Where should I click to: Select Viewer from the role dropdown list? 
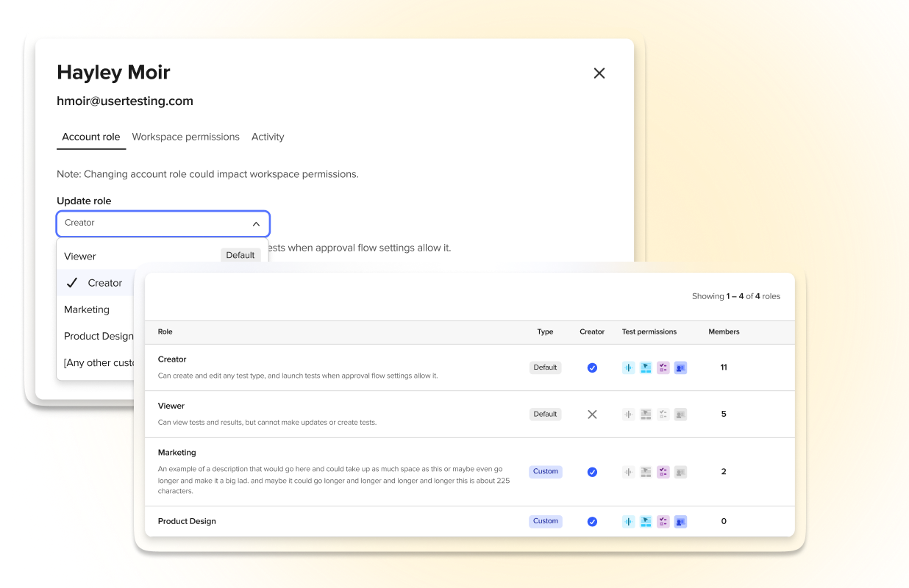tap(79, 256)
